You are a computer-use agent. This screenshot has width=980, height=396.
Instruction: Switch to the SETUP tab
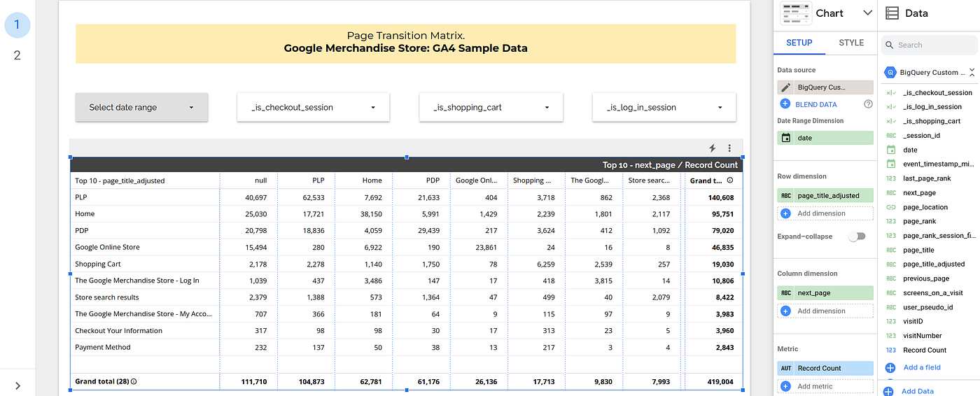tap(799, 43)
